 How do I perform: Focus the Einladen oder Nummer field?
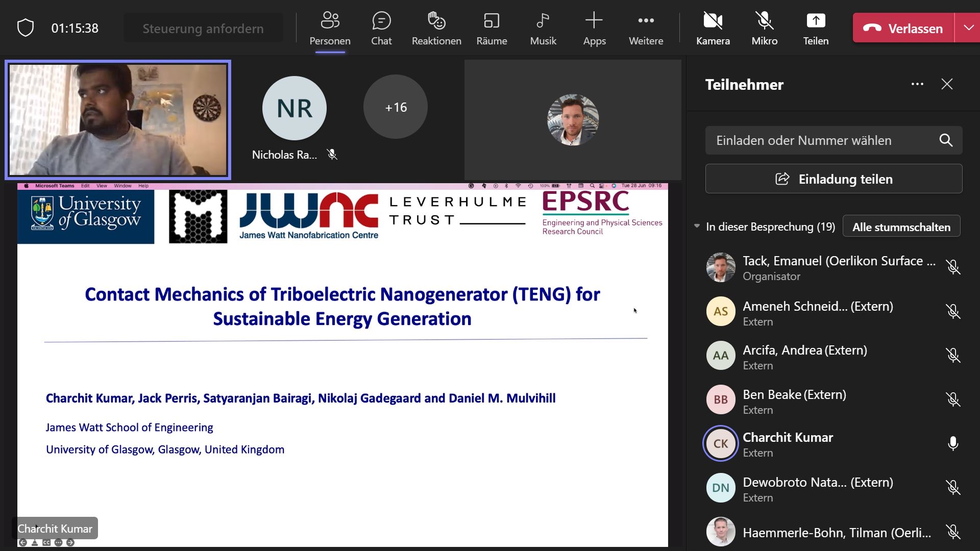click(x=822, y=140)
